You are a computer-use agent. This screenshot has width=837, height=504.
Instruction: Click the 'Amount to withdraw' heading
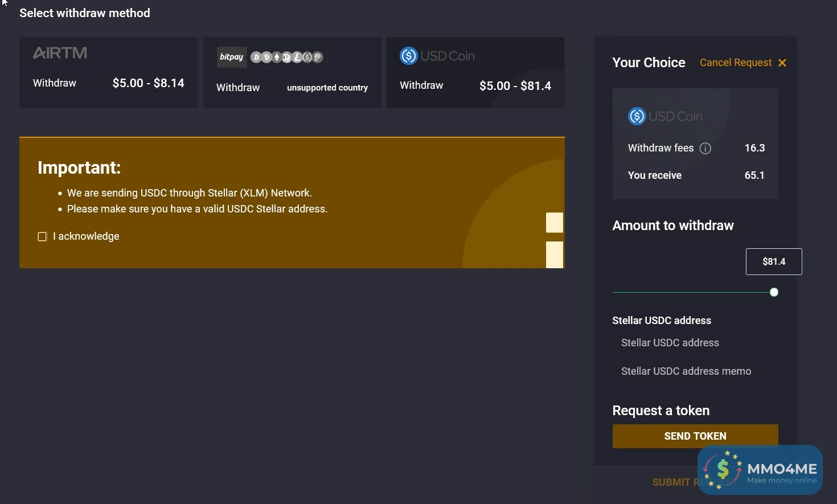tap(673, 226)
